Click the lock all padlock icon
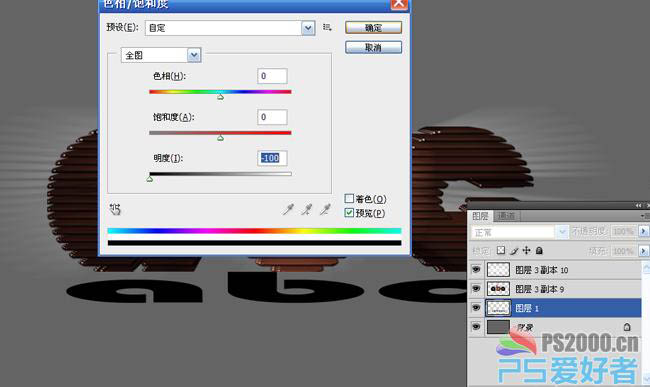 click(x=539, y=250)
